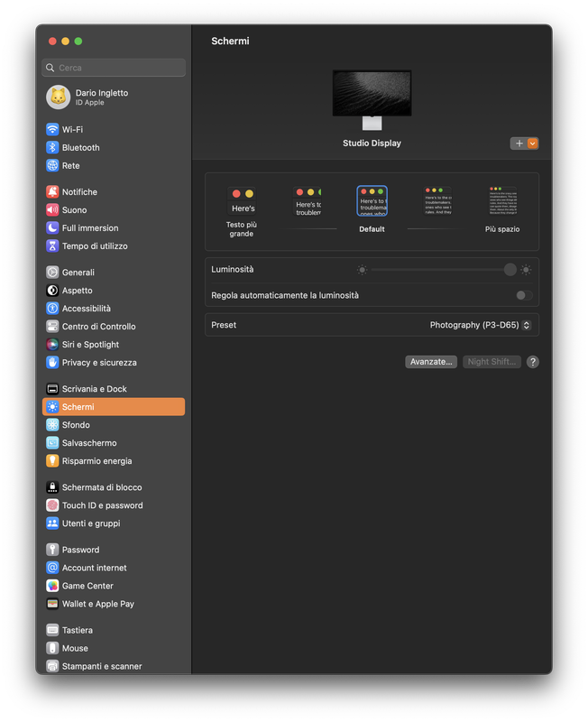Image resolution: width=588 pixels, height=722 pixels.
Task: Open Salvaschermo icon
Action: point(52,442)
